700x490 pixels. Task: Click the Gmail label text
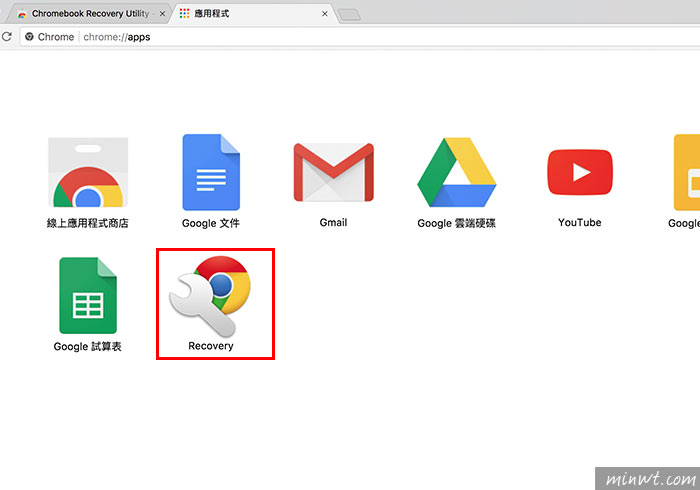pos(333,222)
